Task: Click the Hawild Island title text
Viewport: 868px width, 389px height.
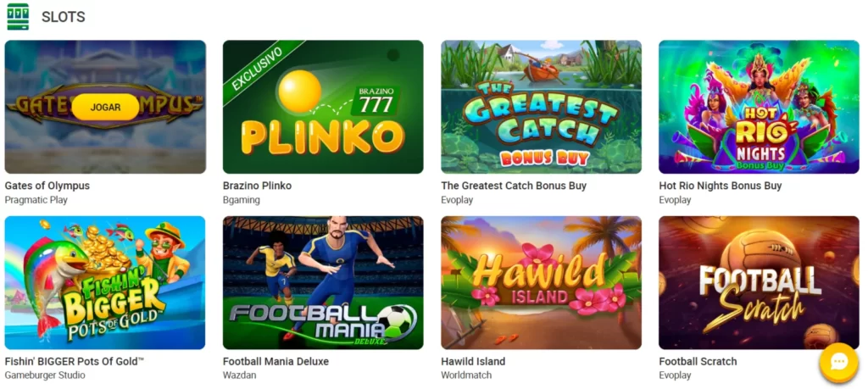Action: coord(473,362)
